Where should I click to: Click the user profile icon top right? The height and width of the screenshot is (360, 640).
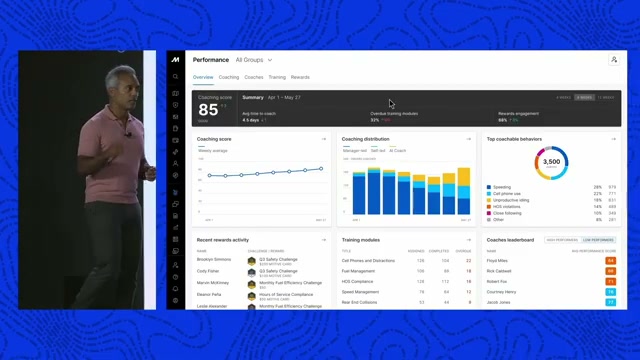click(x=614, y=60)
